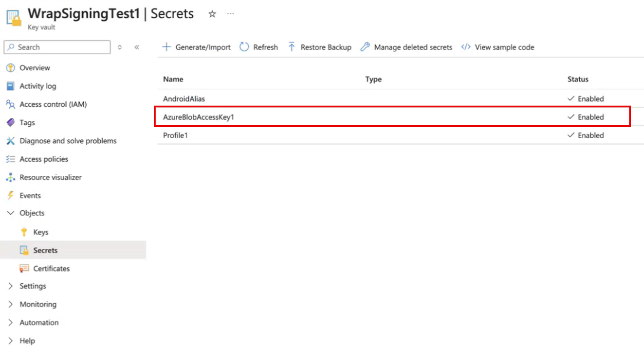Click the Events lightning bolt icon
This screenshot has height=357, width=644.
10,196
